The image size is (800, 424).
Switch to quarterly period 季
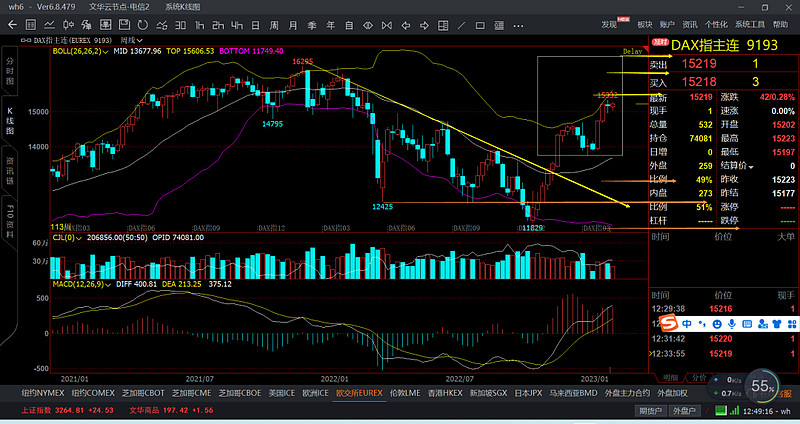(x=312, y=25)
